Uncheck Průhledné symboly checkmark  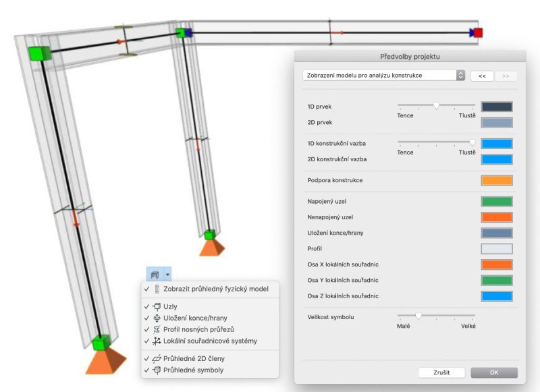coord(146,370)
